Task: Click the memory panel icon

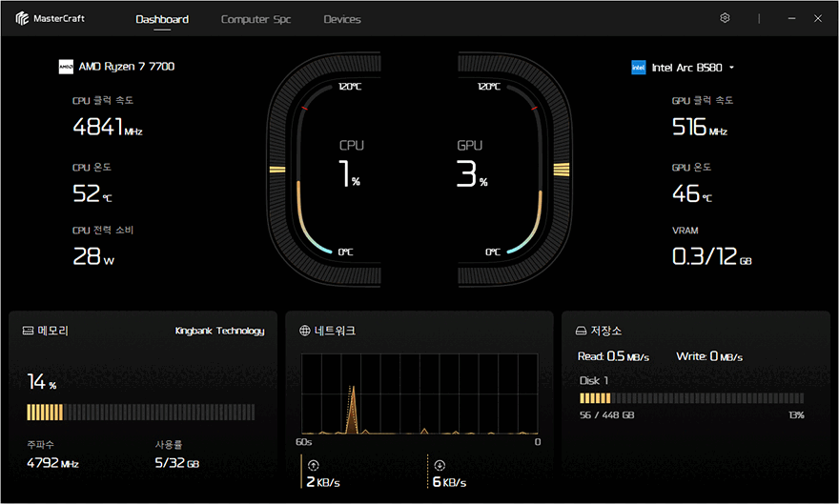Action: [x=28, y=331]
